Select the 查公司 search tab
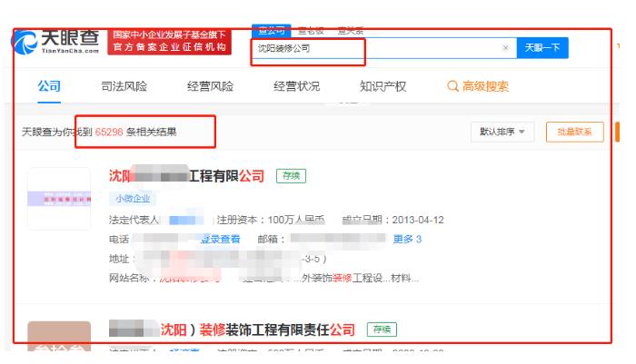This screenshot has width=636, height=364. tap(272, 30)
